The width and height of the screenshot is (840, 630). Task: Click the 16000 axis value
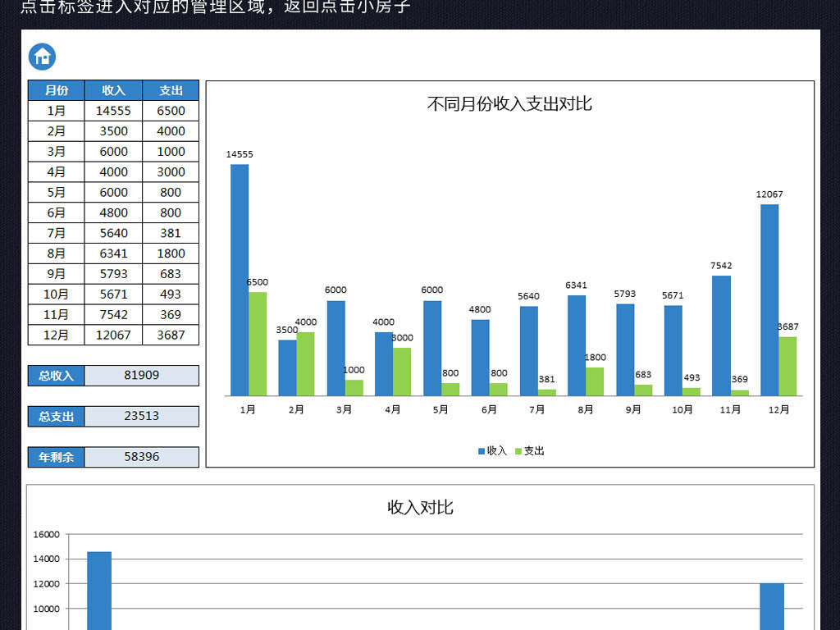pyautogui.click(x=47, y=535)
